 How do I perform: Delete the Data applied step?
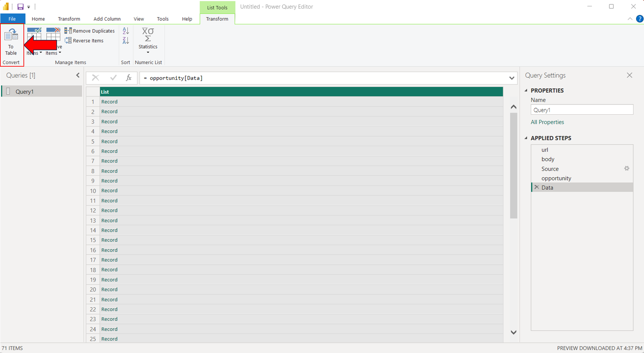537,187
